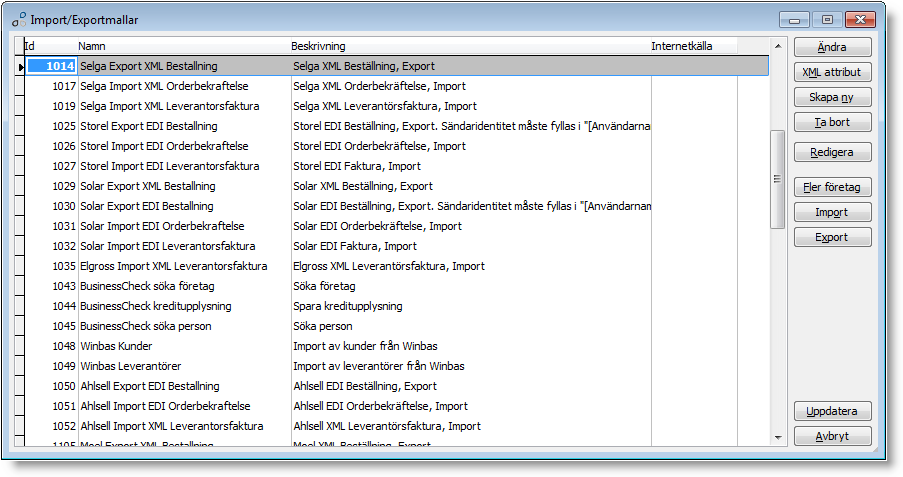Click description 'Import av leverantörer från Winbas'
Viewport: 903px width, 477px height.
tap(378, 366)
